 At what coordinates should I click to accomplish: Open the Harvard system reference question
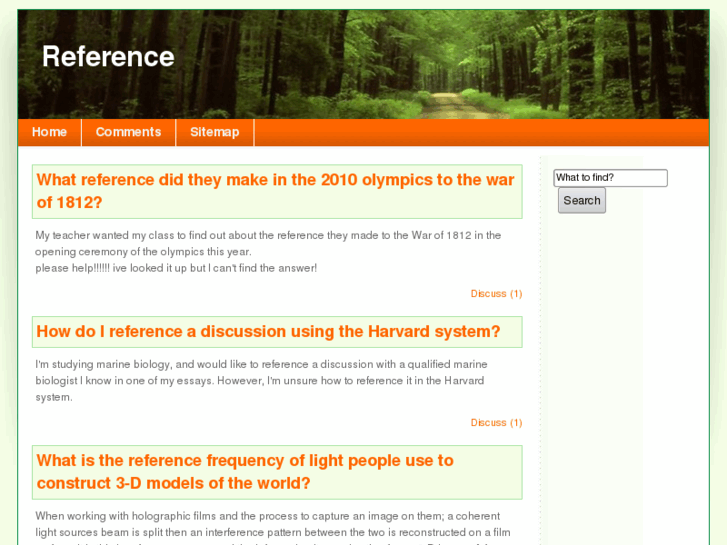[268, 332]
